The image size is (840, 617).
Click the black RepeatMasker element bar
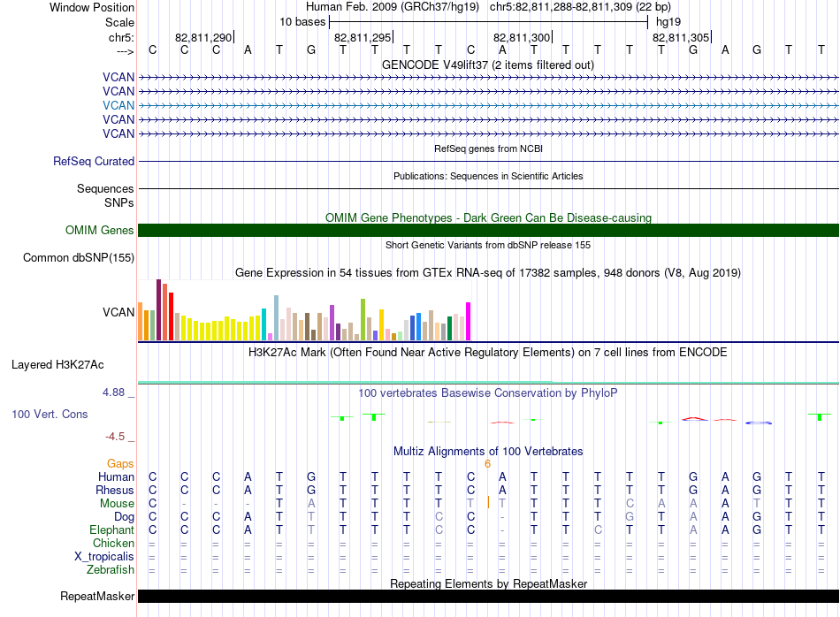[x=488, y=597]
